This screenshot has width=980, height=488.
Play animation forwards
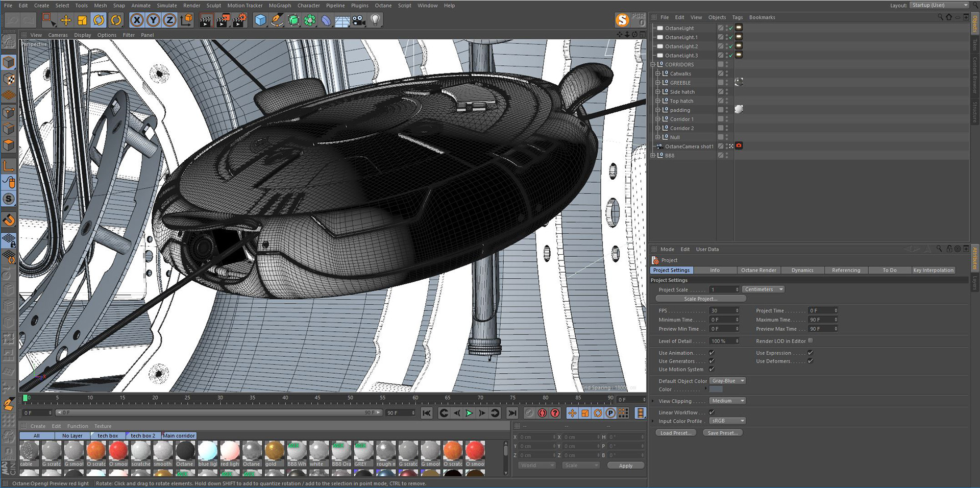pyautogui.click(x=469, y=413)
